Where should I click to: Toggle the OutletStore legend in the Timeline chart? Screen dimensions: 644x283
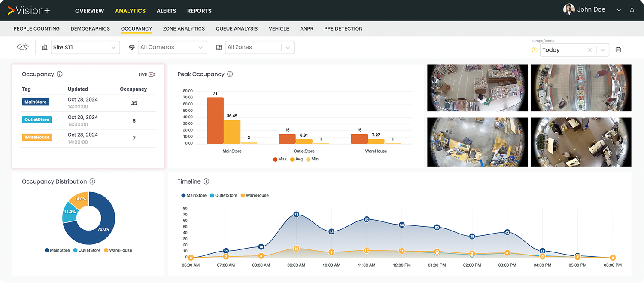click(223, 195)
